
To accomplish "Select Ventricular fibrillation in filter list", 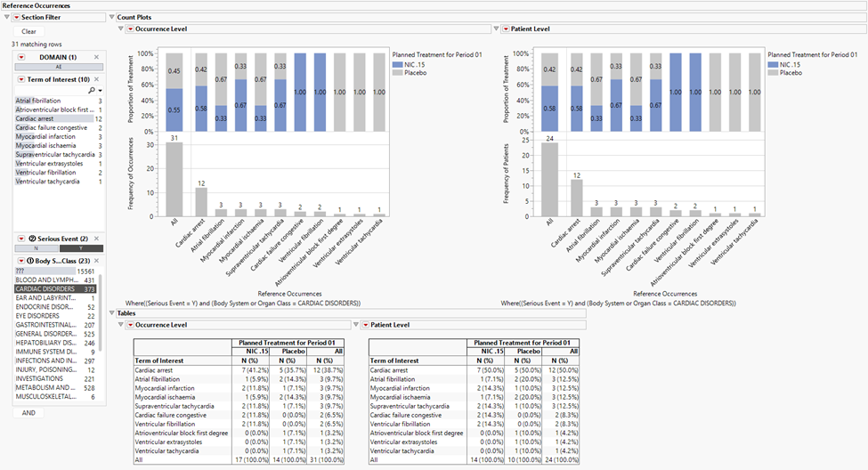I will [59, 172].
